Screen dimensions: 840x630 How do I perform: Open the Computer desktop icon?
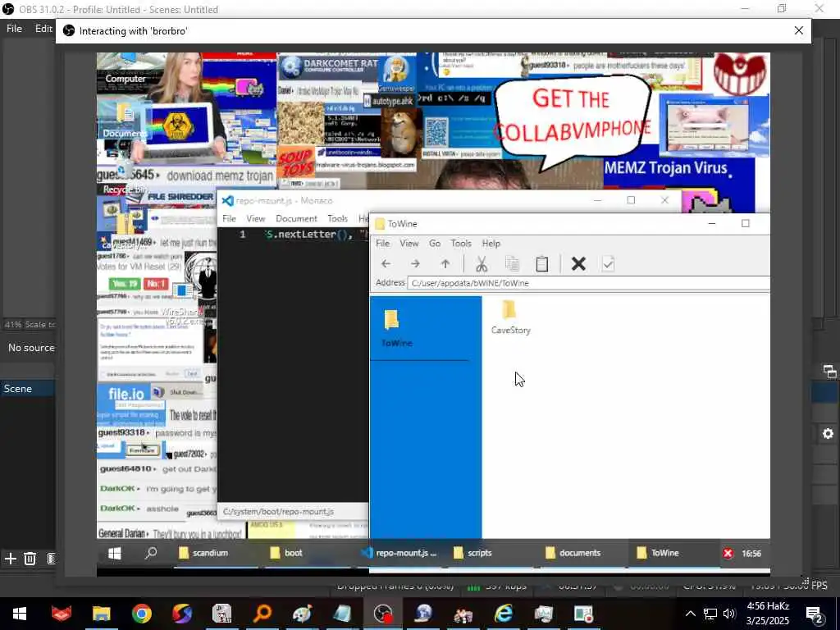pos(125,69)
